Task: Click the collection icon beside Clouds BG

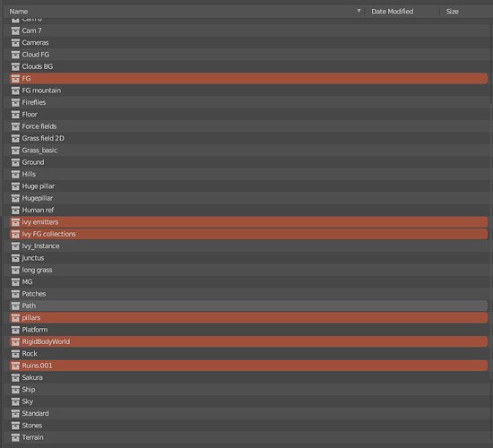Action: coord(15,66)
